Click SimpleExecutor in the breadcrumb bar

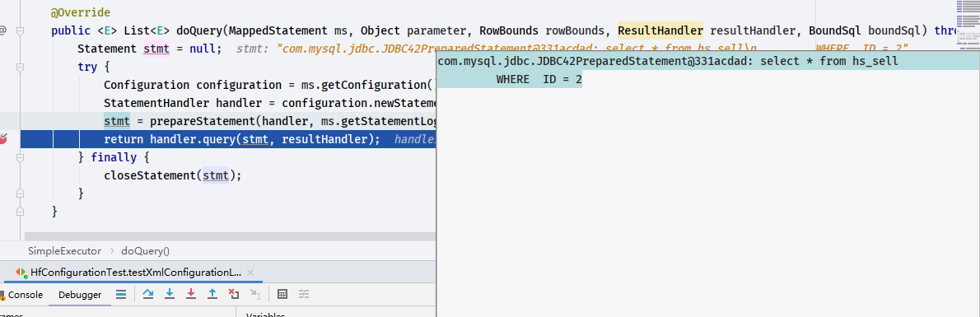(x=64, y=251)
